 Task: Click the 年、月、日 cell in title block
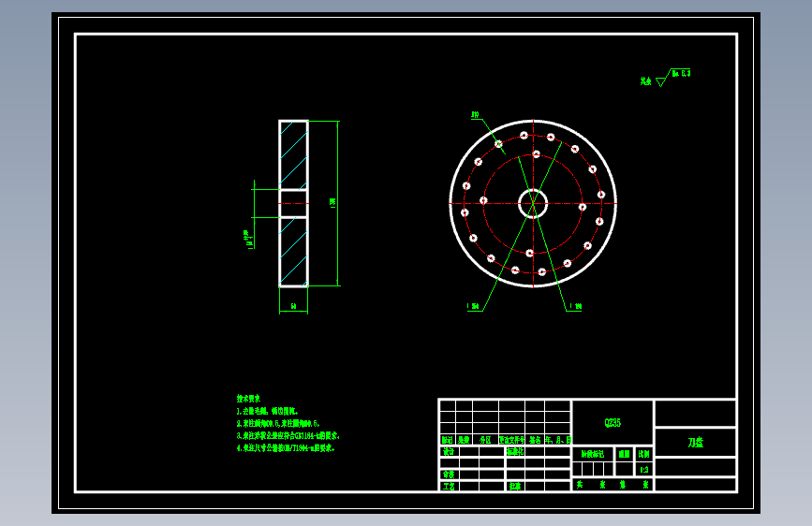(558, 440)
